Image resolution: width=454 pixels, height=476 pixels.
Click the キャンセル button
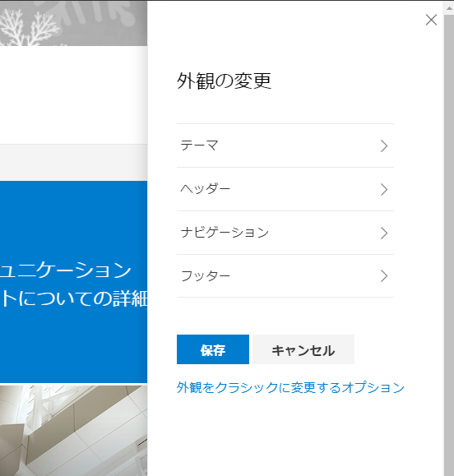303,349
